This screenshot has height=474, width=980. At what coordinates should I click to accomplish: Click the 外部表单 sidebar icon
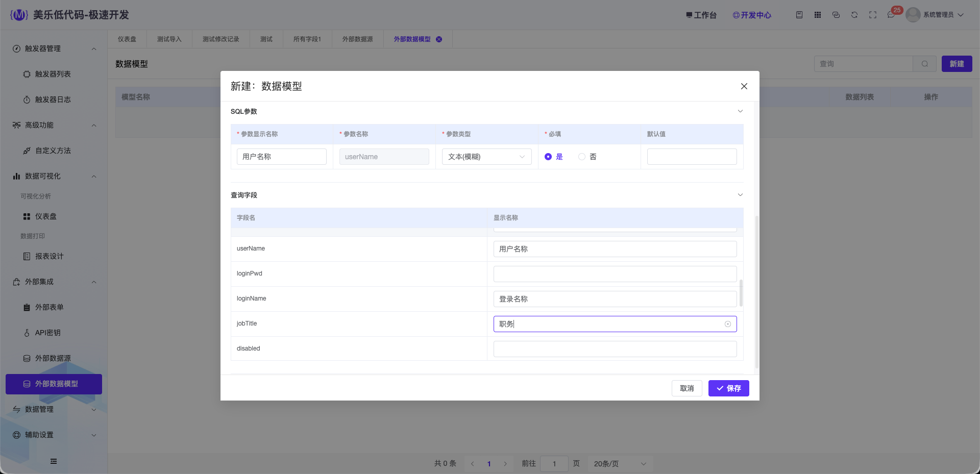(x=27, y=307)
